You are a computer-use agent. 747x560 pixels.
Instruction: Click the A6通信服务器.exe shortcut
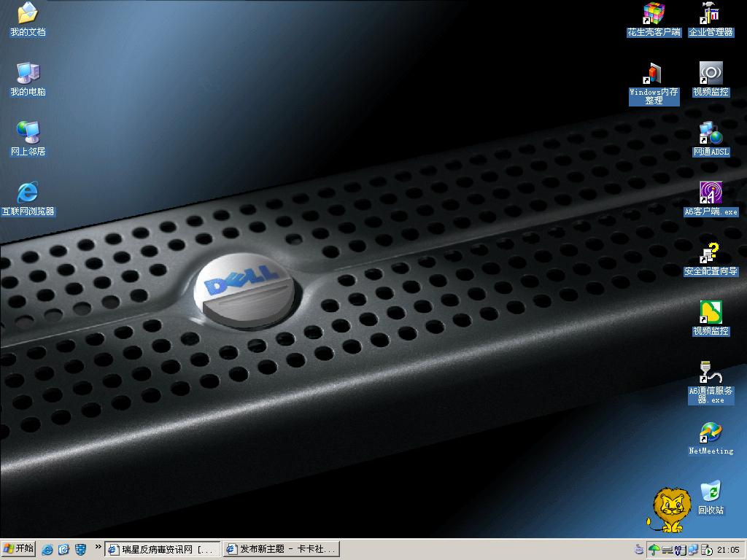(711, 382)
